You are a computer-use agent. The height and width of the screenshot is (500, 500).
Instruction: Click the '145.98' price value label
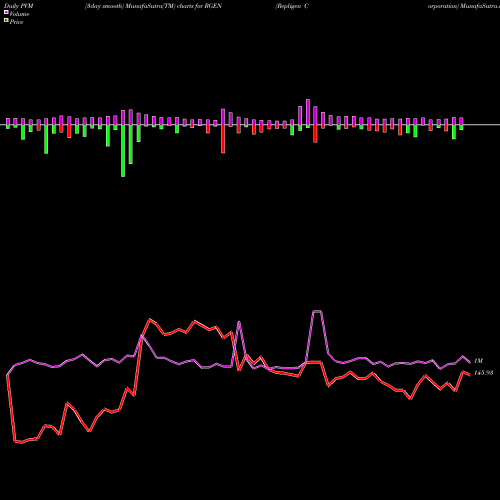(x=483, y=373)
